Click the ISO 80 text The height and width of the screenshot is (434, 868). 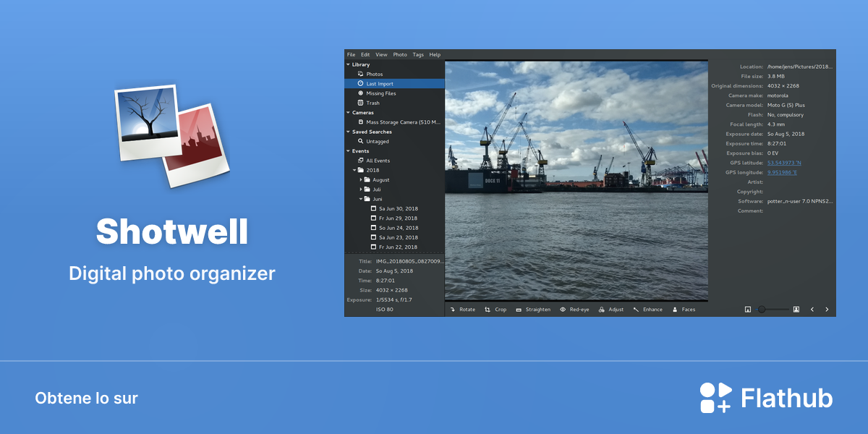385,309
